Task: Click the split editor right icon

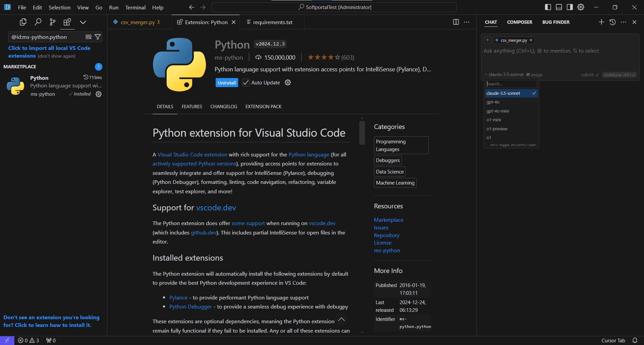Action: pyautogui.click(x=456, y=22)
